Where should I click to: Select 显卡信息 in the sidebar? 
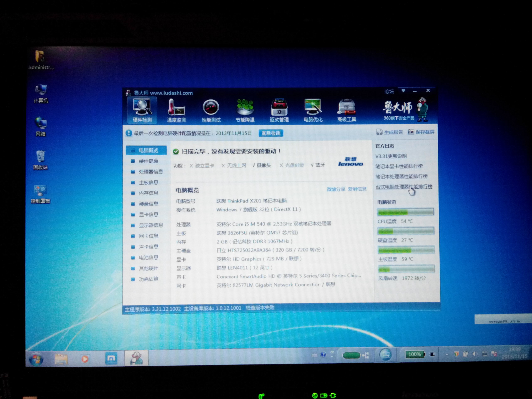(148, 214)
